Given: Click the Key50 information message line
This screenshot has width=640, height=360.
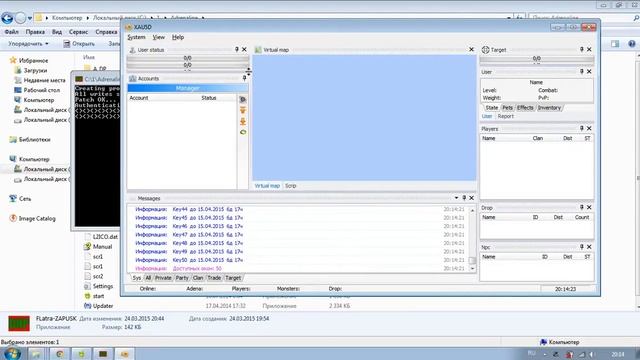Looking at the screenshot, I should click(300, 260).
